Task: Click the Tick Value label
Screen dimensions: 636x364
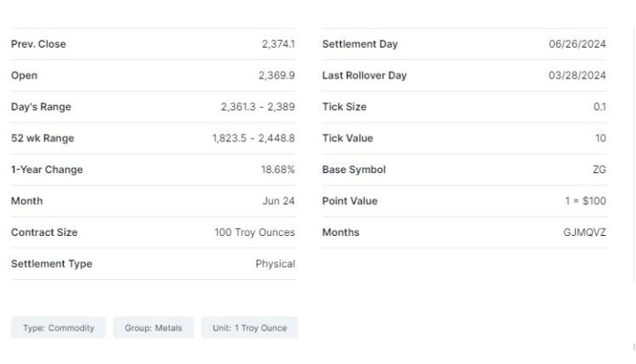Action: pyautogui.click(x=347, y=139)
